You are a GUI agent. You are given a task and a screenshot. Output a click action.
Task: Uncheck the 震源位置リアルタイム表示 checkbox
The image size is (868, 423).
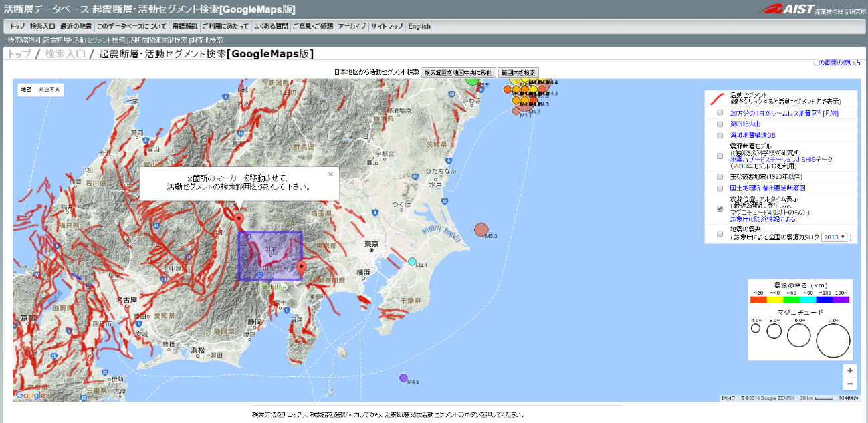720,208
